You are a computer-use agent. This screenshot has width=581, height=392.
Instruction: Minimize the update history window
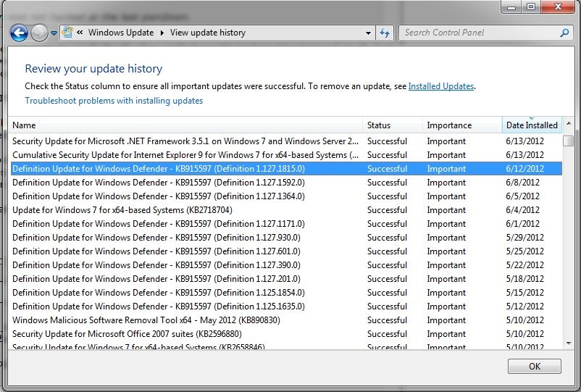tap(511, 7)
